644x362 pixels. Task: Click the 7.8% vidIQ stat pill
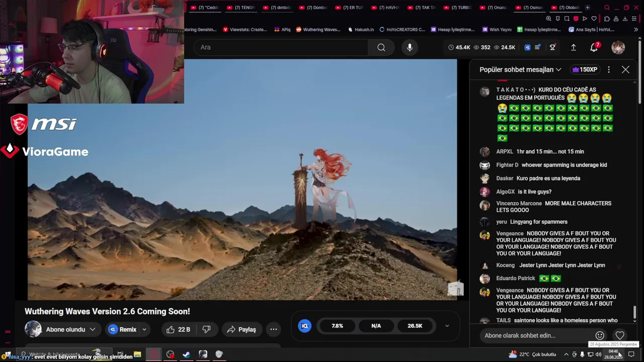point(337,326)
